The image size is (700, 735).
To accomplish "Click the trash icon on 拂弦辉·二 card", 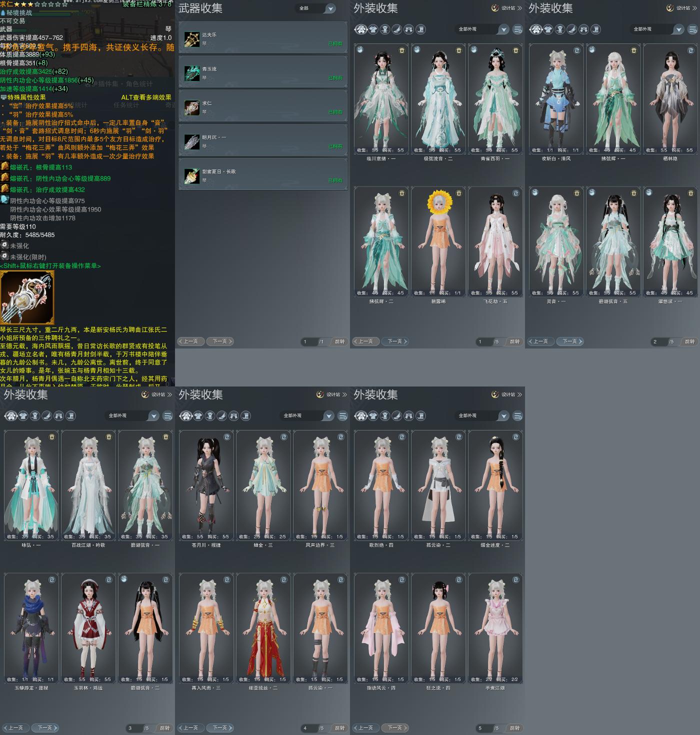I will click(x=402, y=193).
